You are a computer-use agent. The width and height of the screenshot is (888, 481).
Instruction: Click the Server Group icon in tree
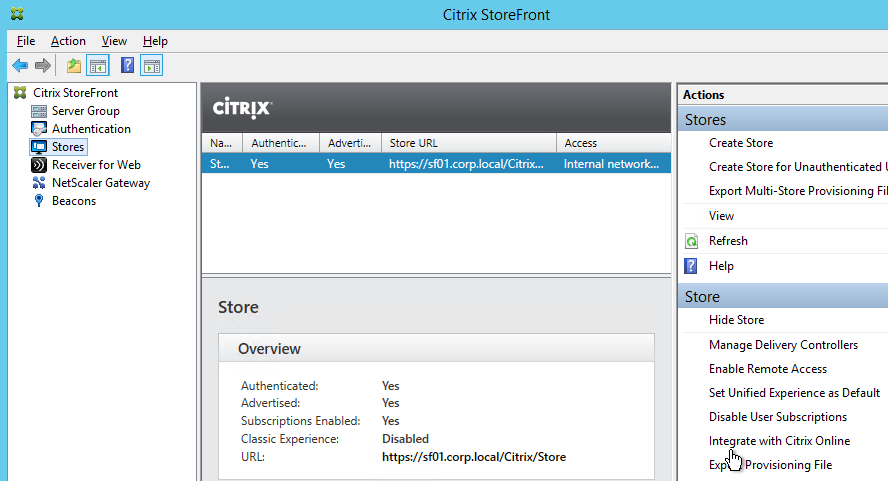coord(39,110)
